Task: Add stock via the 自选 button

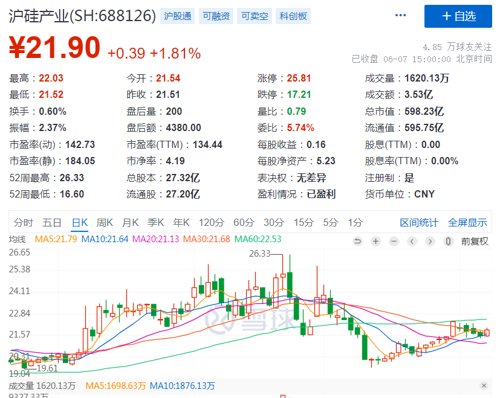Action: [458, 16]
